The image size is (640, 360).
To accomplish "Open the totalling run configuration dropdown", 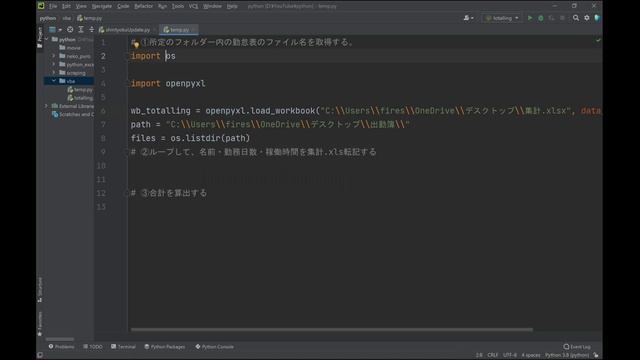I will point(502,18).
